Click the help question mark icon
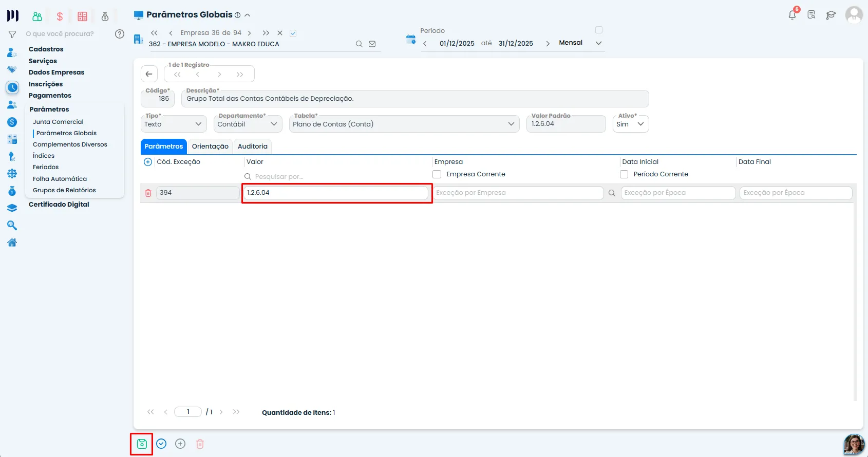The height and width of the screenshot is (457, 868). coord(120,34)
